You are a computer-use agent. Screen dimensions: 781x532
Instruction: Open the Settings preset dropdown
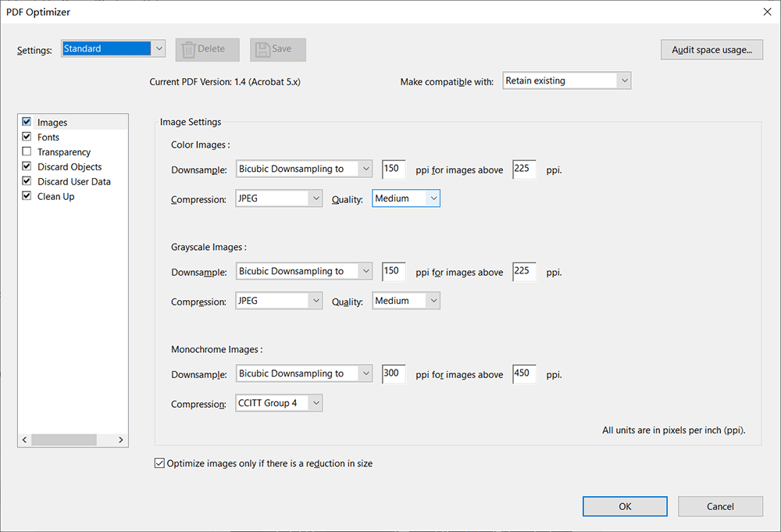coord(113,48)
